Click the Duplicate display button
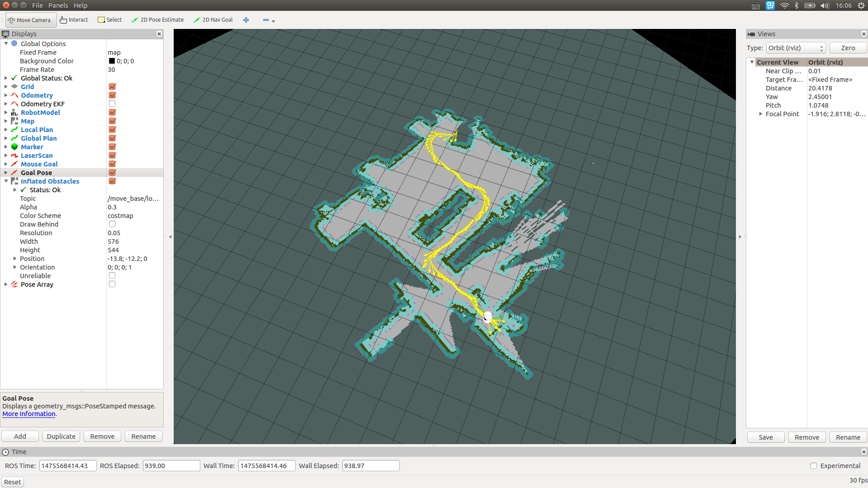 [61, 436]
